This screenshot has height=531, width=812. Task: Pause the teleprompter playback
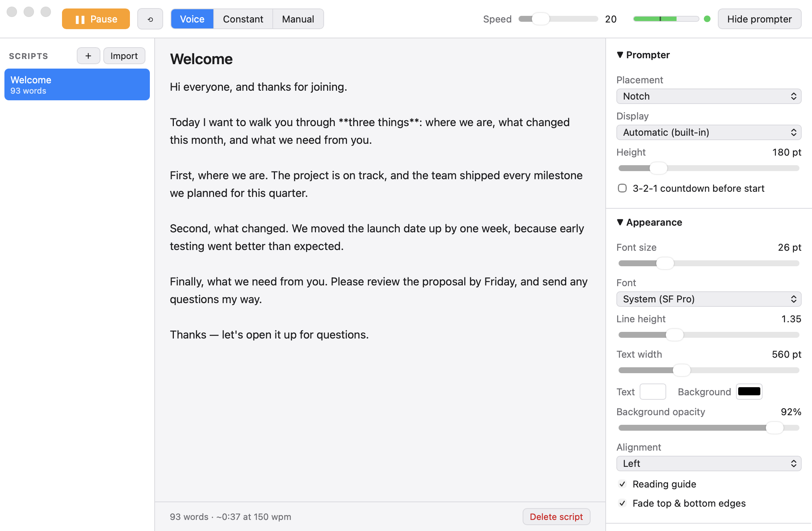[96, 19]
